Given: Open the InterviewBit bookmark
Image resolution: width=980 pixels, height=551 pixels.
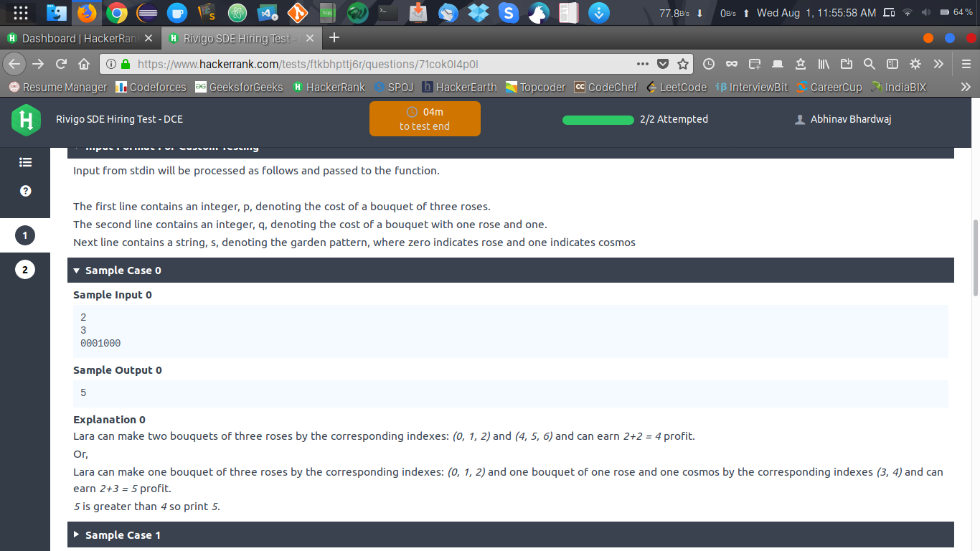Looking at the screenshot, I should click(x=752, y=87).
